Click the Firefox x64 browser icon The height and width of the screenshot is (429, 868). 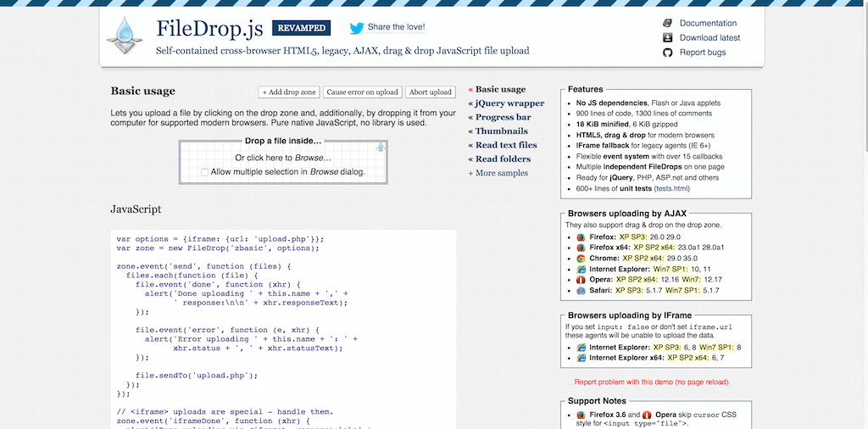[581, 248]
